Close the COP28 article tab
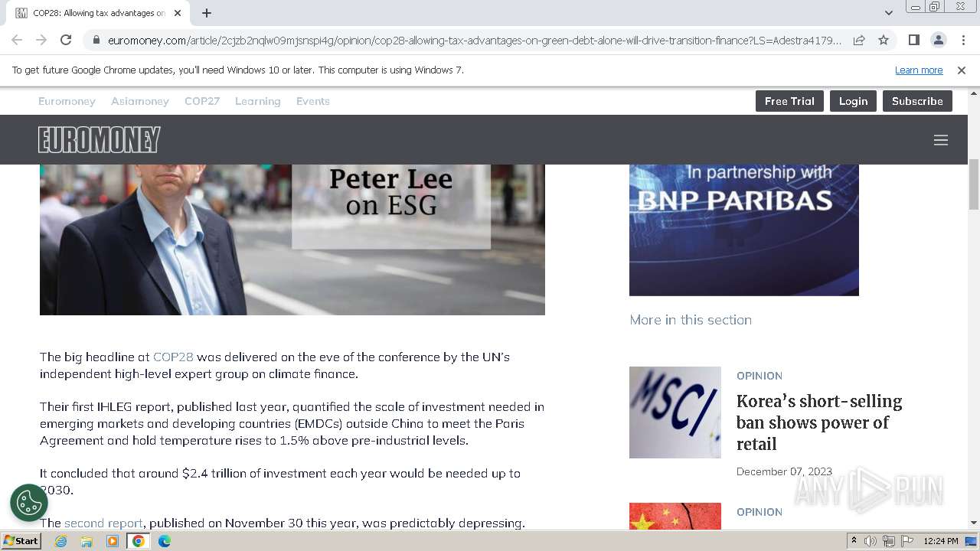 point(178,13)
